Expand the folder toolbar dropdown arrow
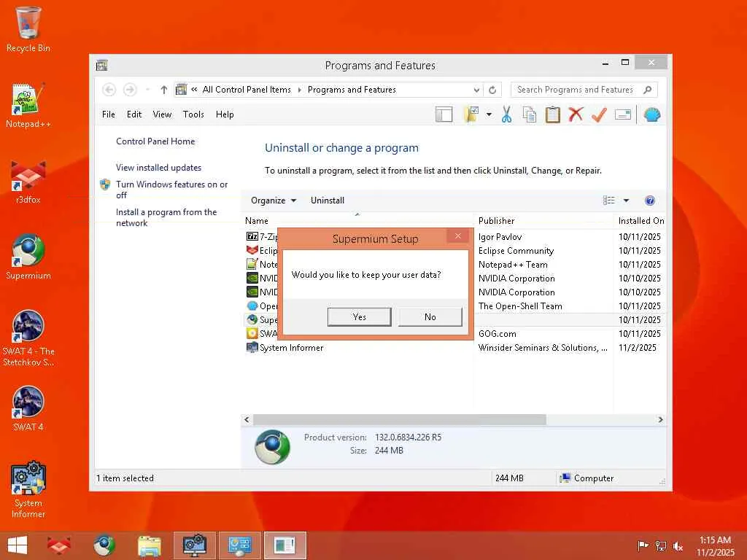This screenshot has height=560, width=747. (x=489, y=114)
